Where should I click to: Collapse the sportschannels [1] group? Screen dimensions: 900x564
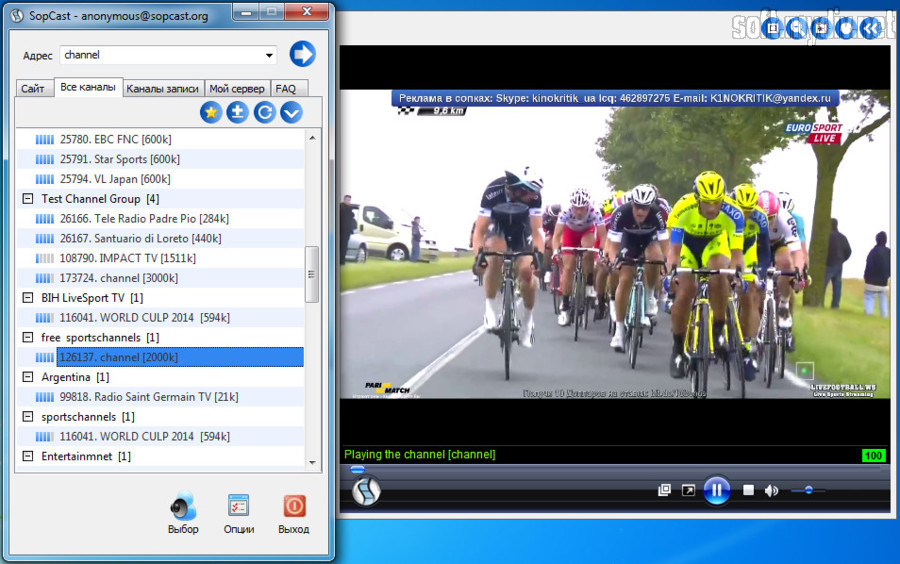click(28, 417)
